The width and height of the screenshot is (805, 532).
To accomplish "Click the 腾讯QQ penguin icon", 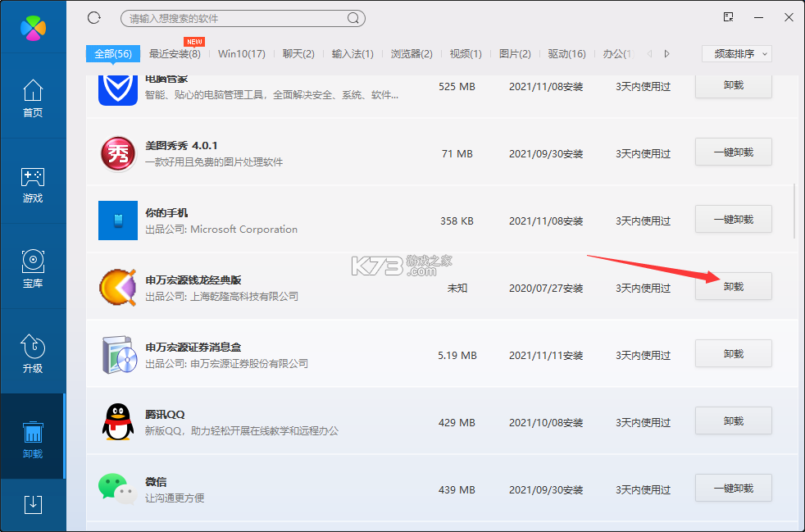I will [118, 422].
